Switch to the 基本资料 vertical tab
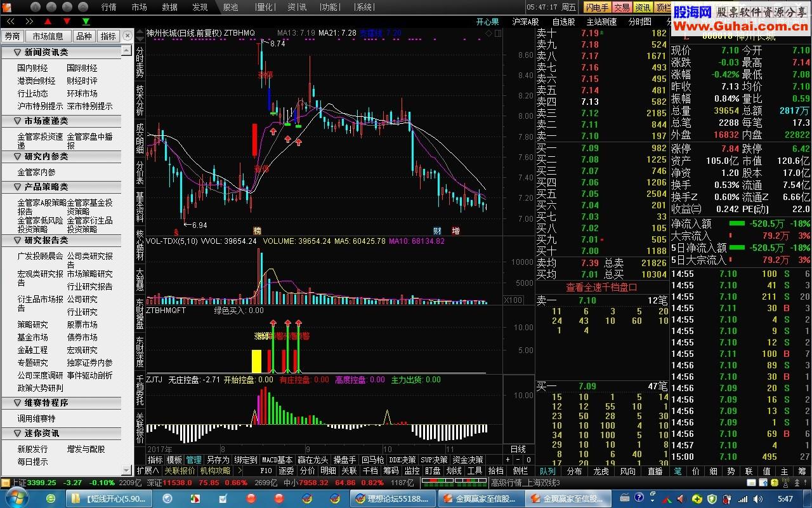 pos(140,206)
